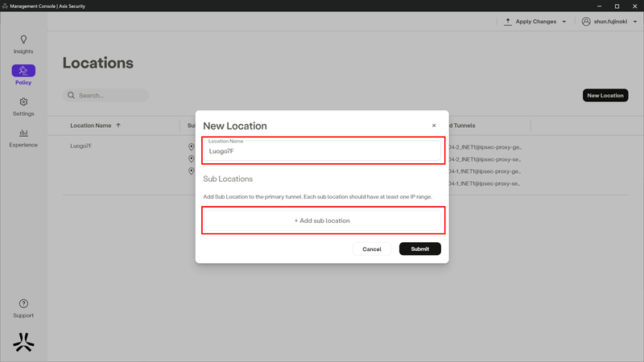Click the Axis logo at sidebar bottom
Screen dimensions: 644x362
click(23, 343)
